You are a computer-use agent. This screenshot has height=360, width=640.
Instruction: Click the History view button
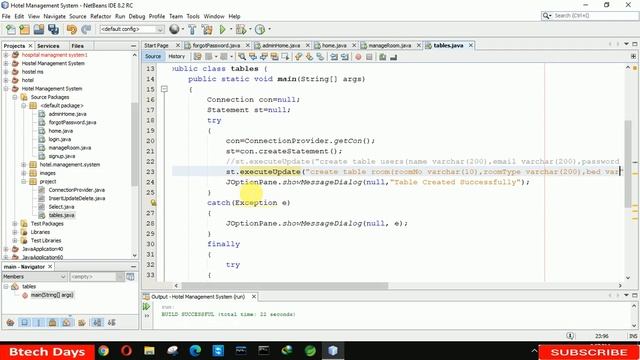(x=177, y=56)
